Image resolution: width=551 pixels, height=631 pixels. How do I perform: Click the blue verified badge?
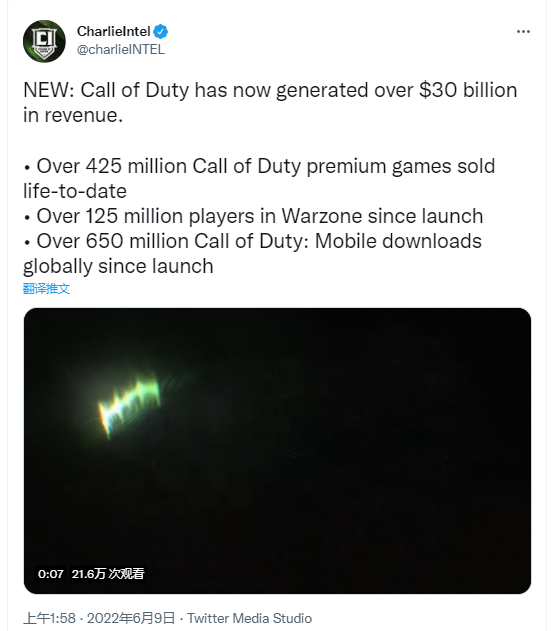161,31
